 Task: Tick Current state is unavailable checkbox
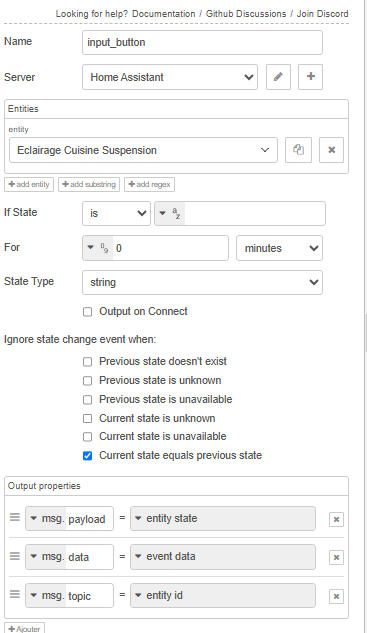click(88, 437)
